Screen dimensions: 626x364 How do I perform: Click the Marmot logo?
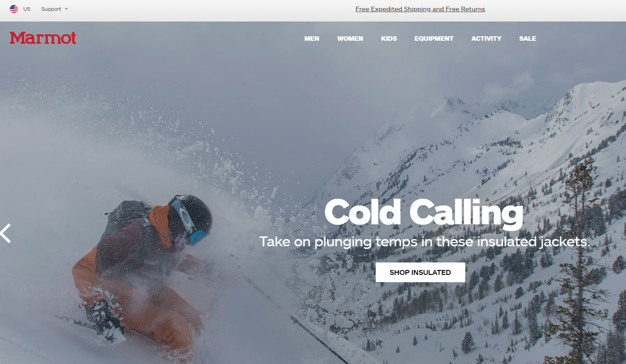click(43, 38)
